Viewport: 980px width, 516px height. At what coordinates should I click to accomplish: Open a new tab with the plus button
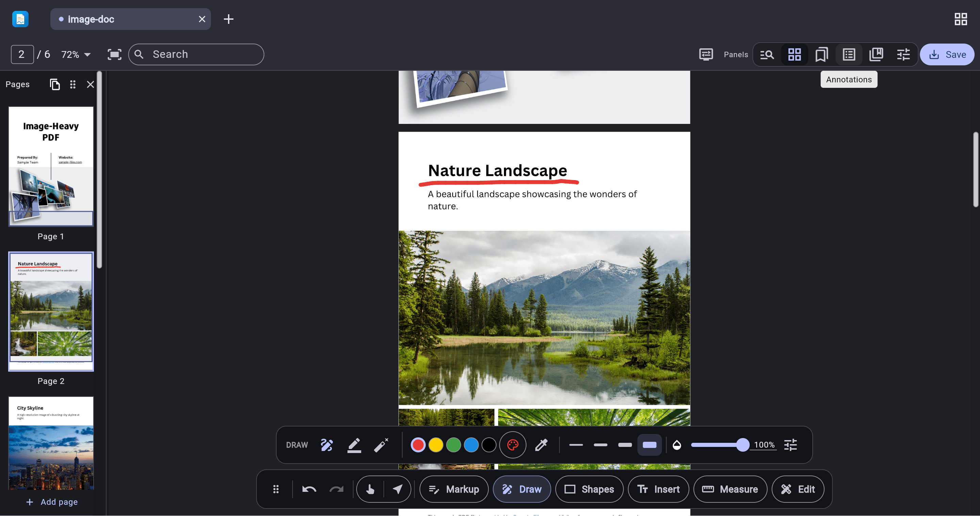pyautogui.click(x=228, y=19)
